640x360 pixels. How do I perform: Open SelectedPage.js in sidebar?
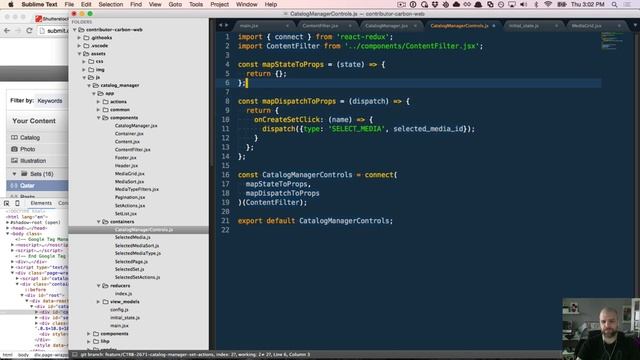pyautogui.click(x=131, y=262)
